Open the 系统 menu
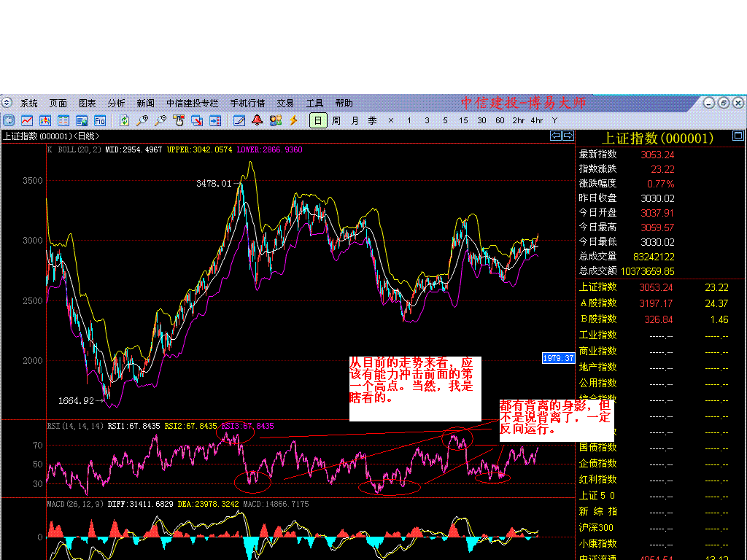Screen dimensions: 747x560 click(x=29, y=103)
